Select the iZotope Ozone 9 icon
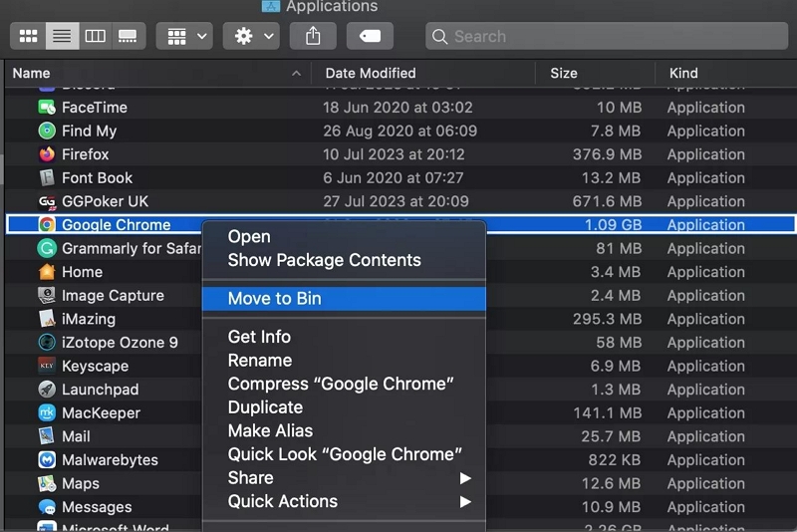 [x=47, y=343]
